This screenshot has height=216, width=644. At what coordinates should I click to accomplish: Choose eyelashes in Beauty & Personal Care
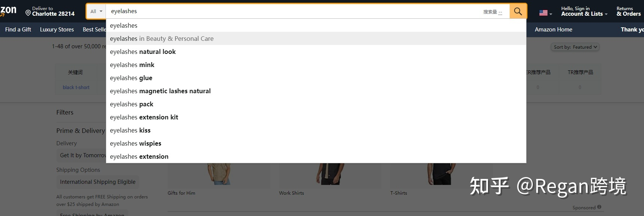point(162,39)
